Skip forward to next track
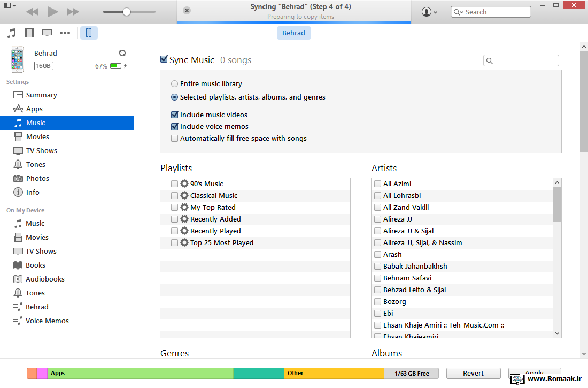588x388 pixels. pyautogui.click(x=73, y=12)
